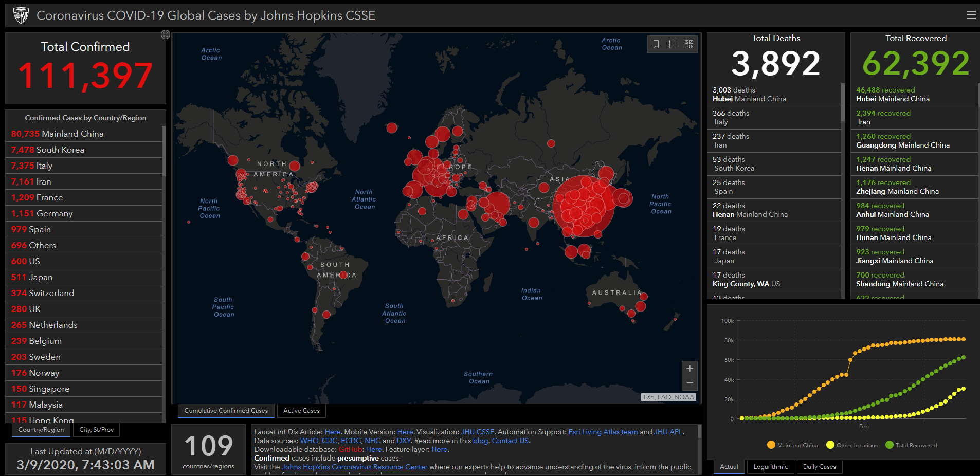Click 366 deaths Italy entry
The height and width of the screenshot is (476, 980).
pos(774,118)
